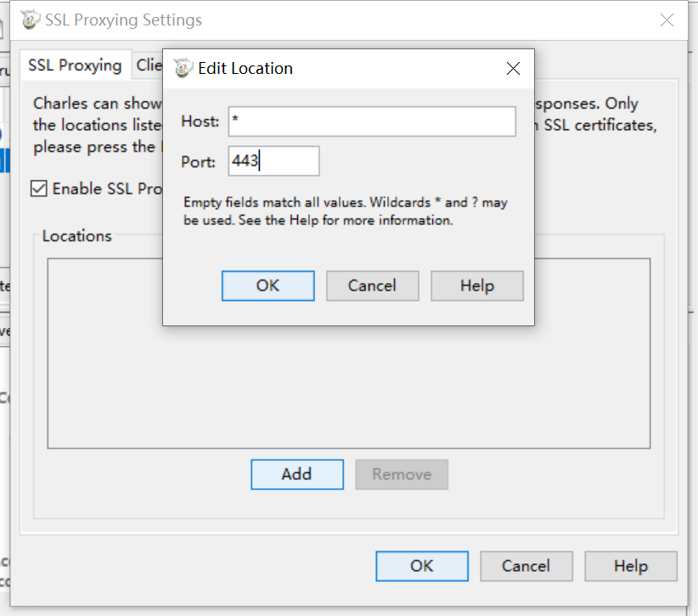Click inside the empty Locations list
This screenshot has height=616, width=698.
pos(349,387)
